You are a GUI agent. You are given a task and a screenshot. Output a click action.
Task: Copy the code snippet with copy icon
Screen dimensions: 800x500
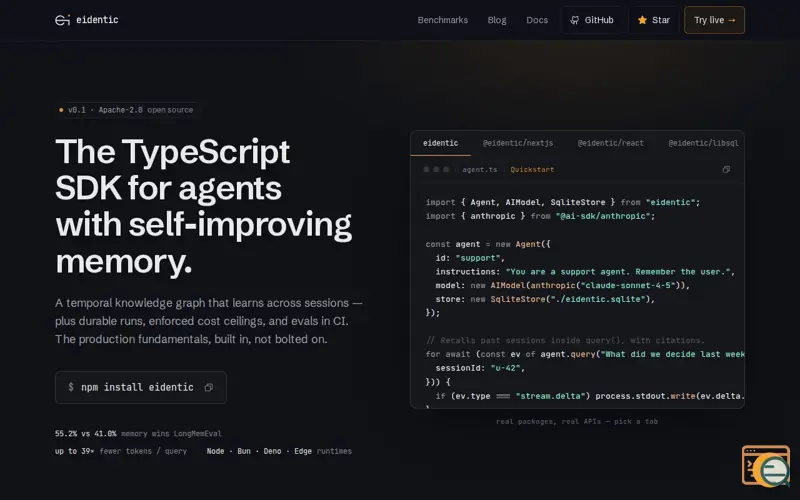tap(726, 169)
